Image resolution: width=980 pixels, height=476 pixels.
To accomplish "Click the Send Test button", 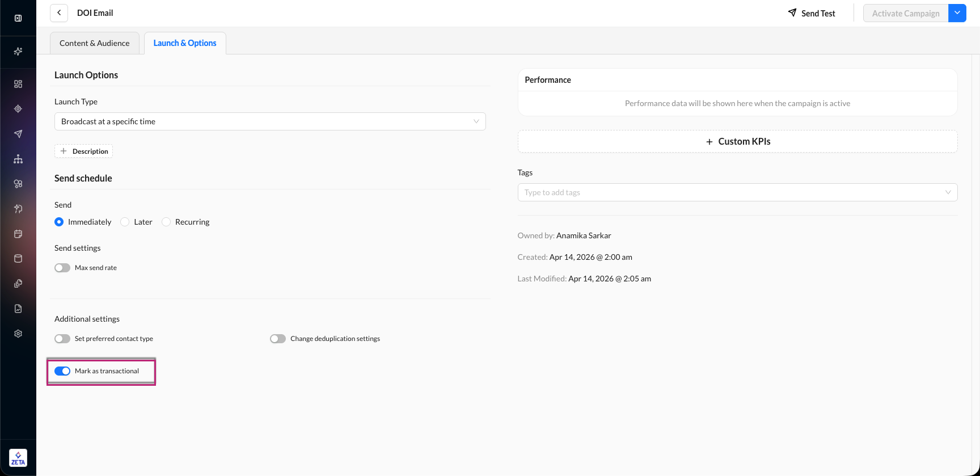I will (812, 13).
